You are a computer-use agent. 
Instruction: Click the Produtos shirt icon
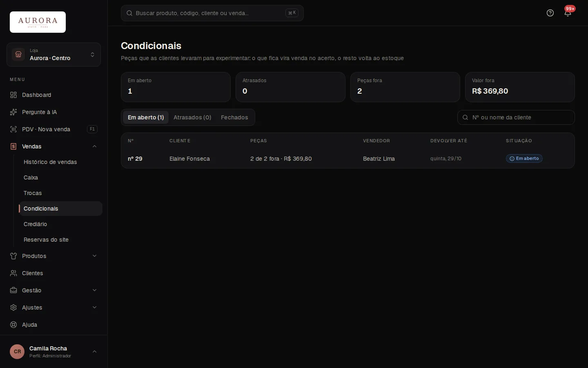[x=13, y=256]
